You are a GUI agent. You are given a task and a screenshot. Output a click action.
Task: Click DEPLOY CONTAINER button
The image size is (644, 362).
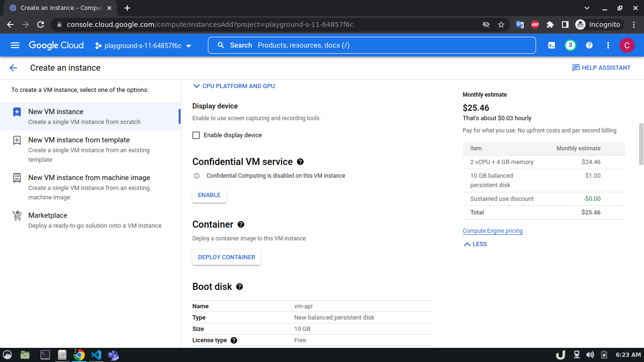click(226, 257)
